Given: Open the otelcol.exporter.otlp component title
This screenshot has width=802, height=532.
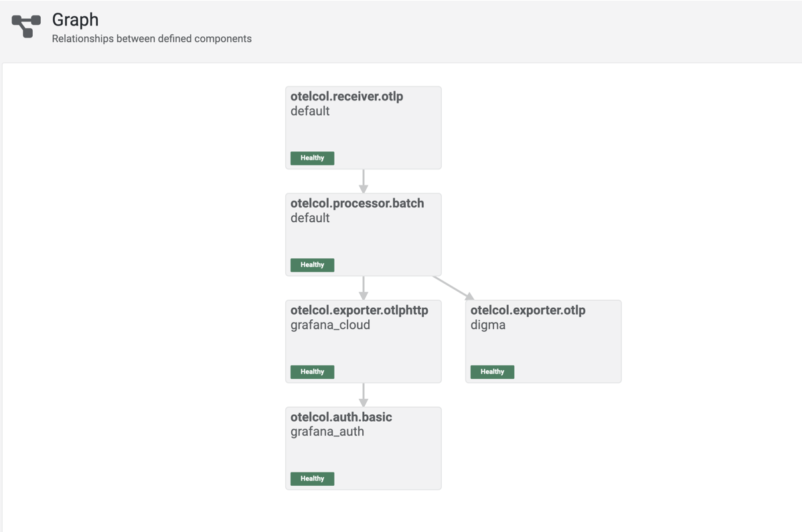Looking at the screenshot, I should coord(528,311).
